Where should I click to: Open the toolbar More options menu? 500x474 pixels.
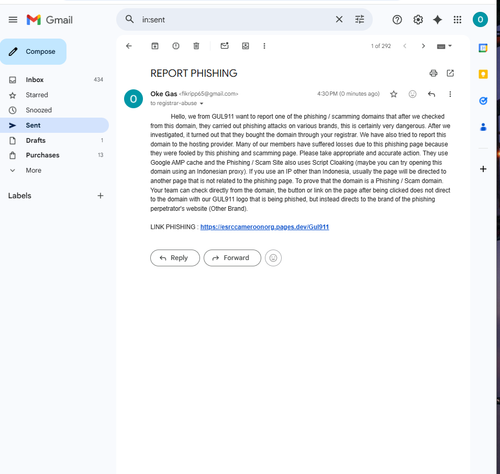(264, 46)
